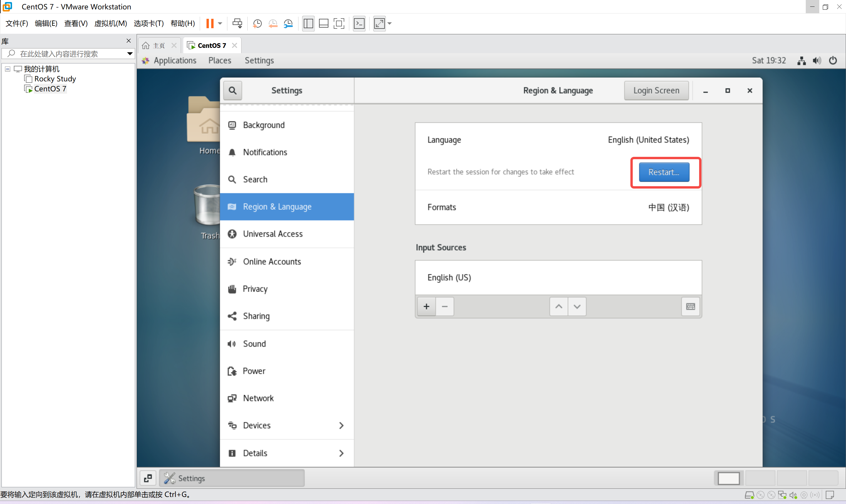The image size is (846, 504).
Task: Open the console view toolbar icon
Action: [x=359, y=23]
